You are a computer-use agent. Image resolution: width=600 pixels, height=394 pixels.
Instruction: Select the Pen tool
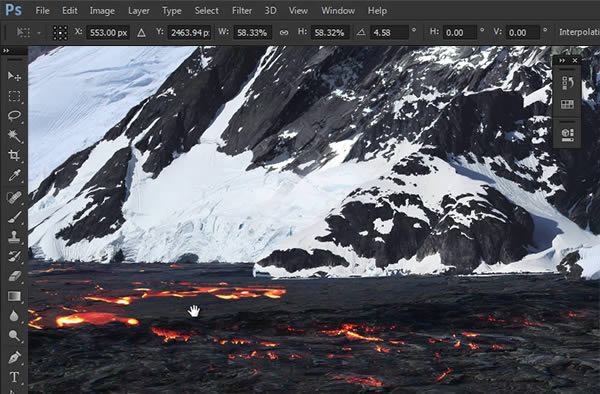pos(14,357)
